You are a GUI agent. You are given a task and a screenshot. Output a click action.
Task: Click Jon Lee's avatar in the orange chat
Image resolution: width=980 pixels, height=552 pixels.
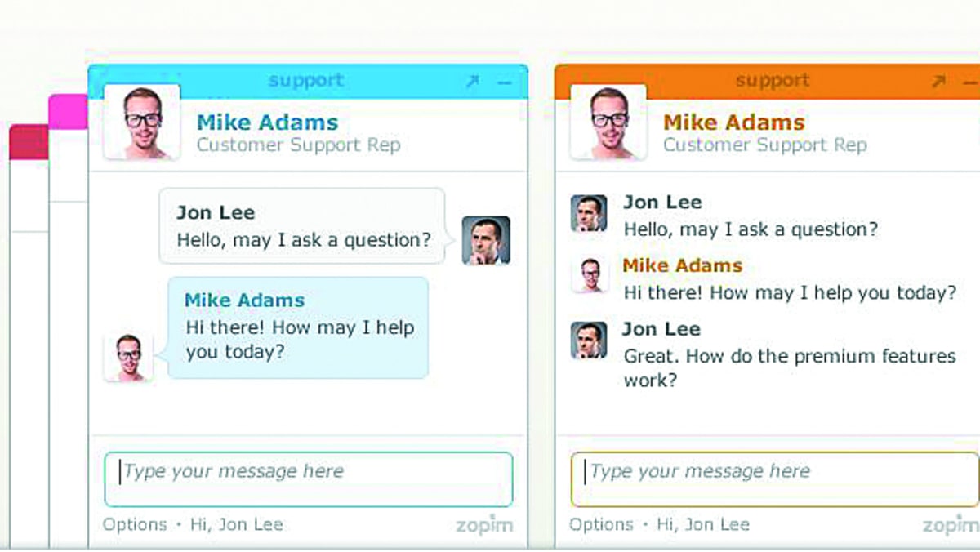pos(590,211)
